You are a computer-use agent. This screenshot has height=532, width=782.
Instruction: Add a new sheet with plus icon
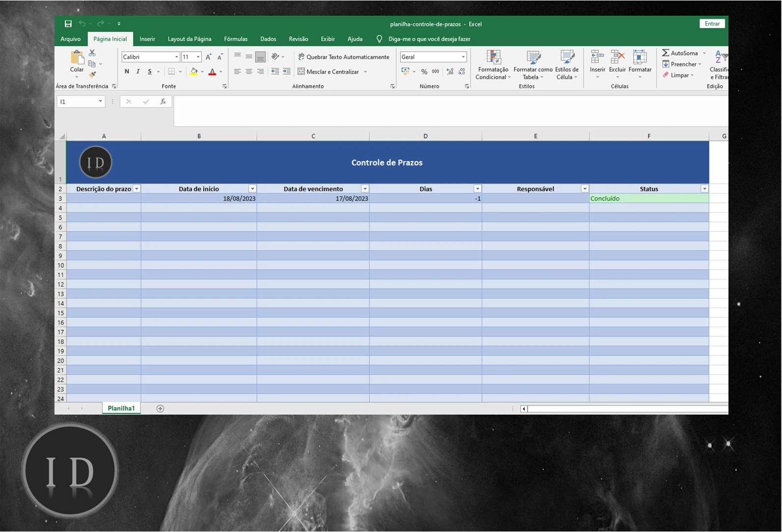click(160, 409)
